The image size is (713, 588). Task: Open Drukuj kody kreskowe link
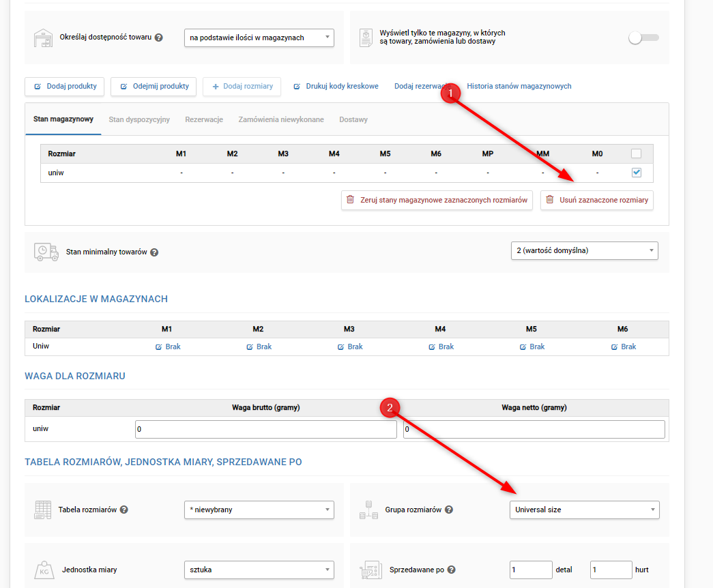[x=336, y=87]
